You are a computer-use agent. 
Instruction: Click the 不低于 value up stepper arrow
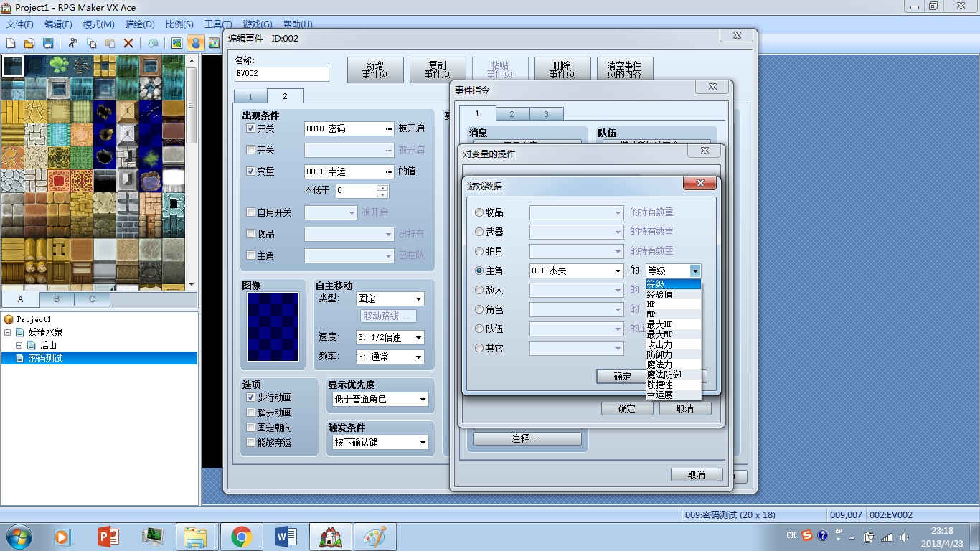point(383,188)
